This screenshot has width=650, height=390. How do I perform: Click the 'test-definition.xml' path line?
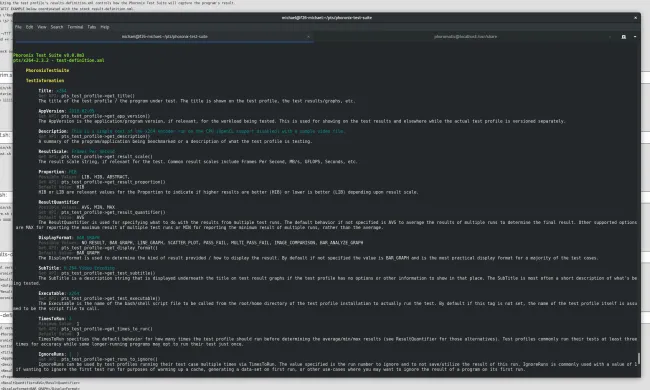[58, 60]
